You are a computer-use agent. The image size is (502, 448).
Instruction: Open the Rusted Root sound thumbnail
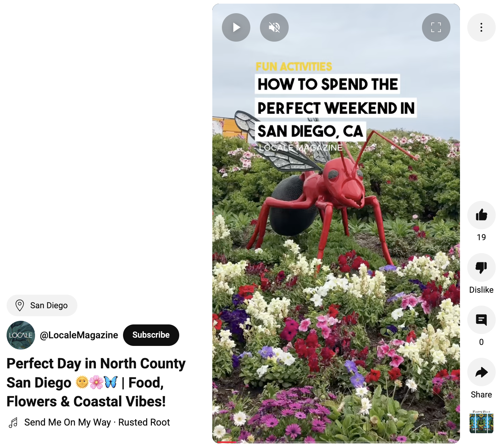[x=481, y=422]
